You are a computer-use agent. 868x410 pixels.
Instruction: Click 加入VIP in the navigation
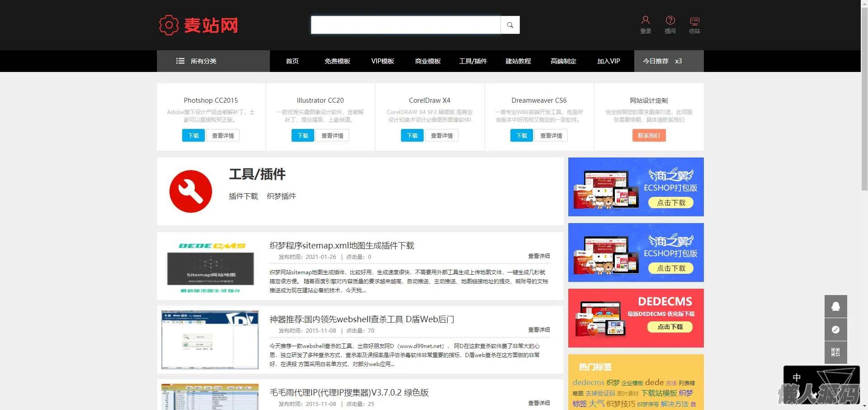coord(609,61)
